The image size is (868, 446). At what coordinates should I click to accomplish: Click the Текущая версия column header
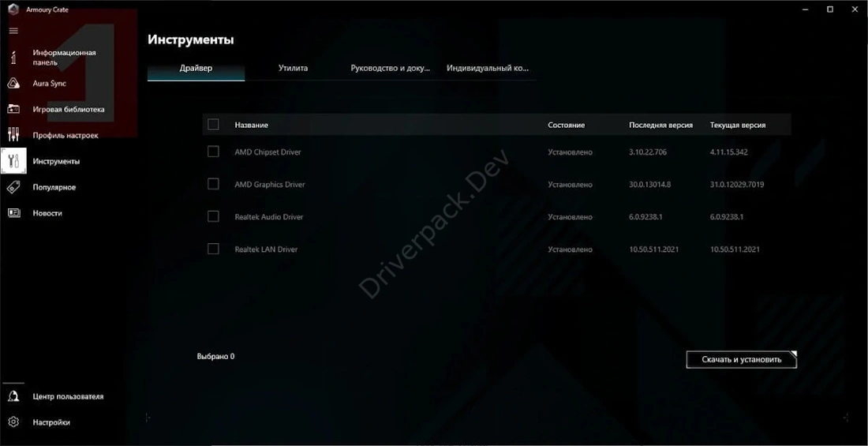pos(738,126)
